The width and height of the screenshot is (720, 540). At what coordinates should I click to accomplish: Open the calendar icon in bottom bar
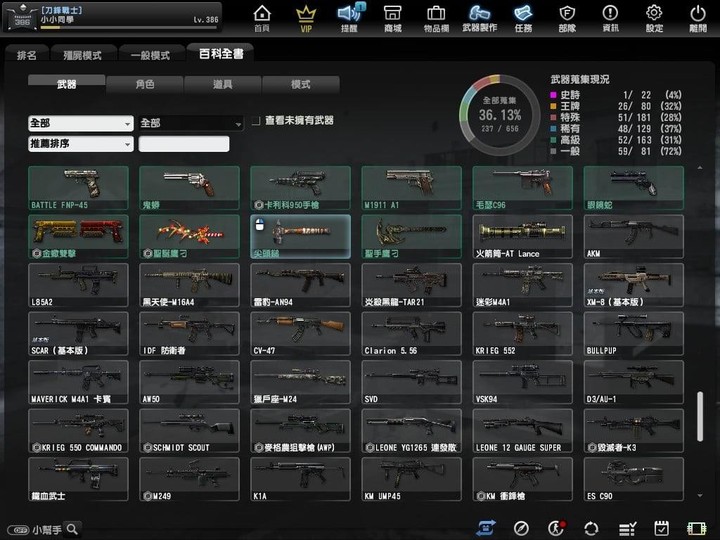(661, 528)
